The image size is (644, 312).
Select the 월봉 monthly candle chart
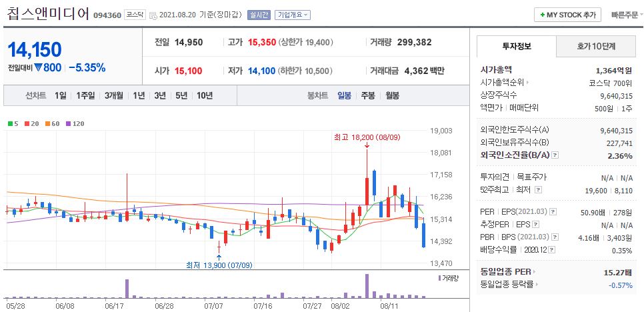[x=392, y=96]
